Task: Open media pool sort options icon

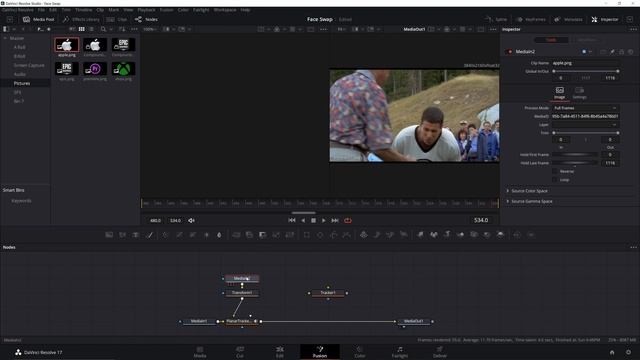Action: pyautogui.click(x=122, y=29)
